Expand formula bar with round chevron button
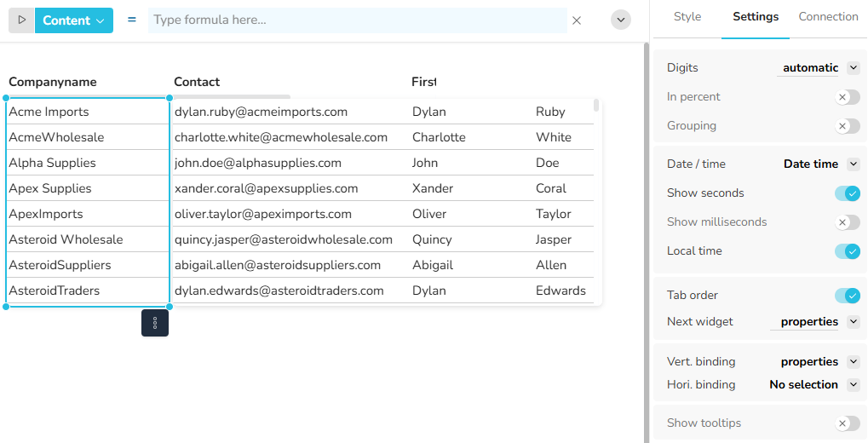This screenshot has width=868, height=443. click(x=621, y=20)
